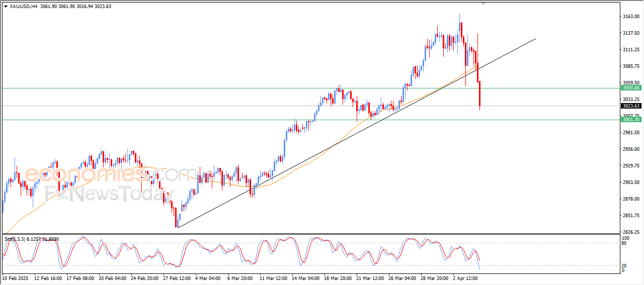Screen dimensions: 644x285
Task: Select the black ascending trendline
Action: click(356, 133)
